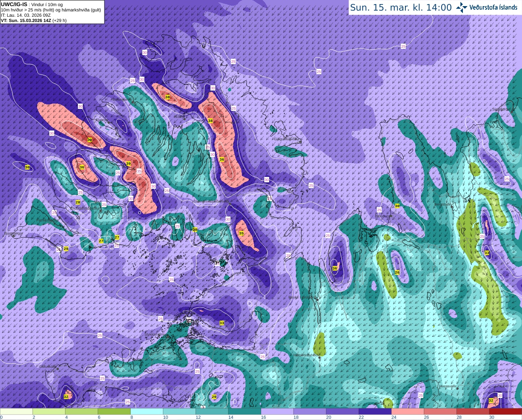Click the Bjargtangar station label
This screenshot has width=522, height=420.
13,234
